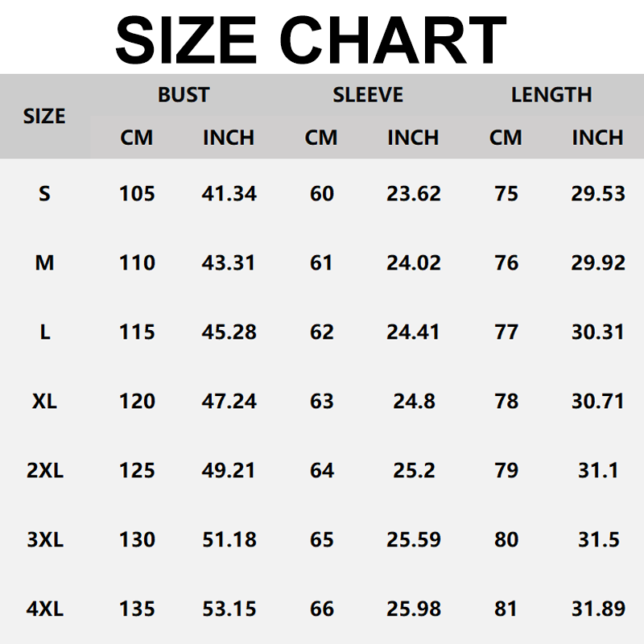Select the XL size row label

(44, 401)
